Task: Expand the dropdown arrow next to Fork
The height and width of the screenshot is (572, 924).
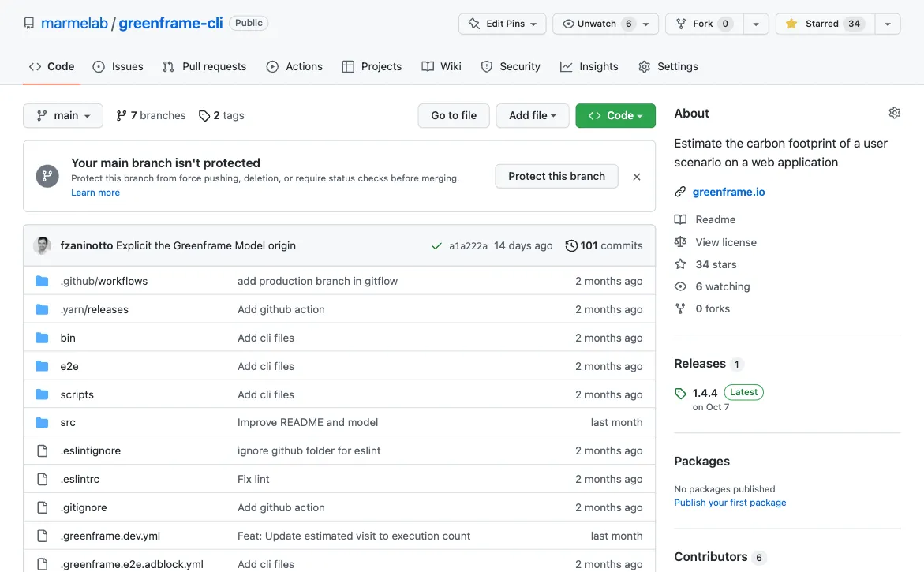Action: 756,24
